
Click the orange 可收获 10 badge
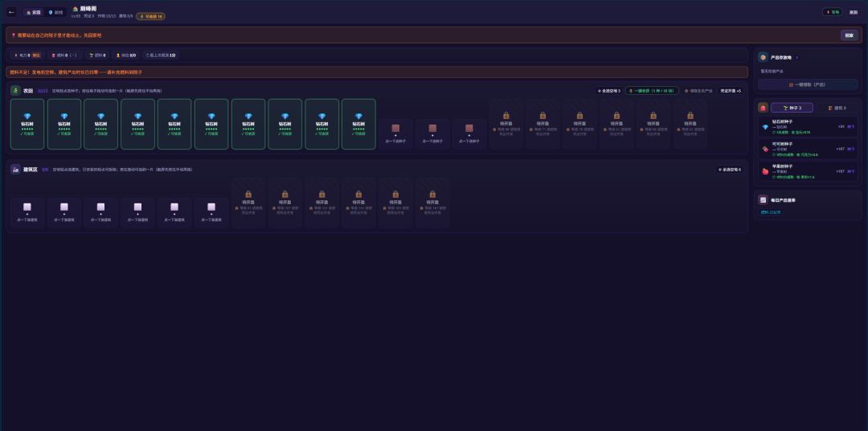pyautogui.click(x=150, y=17)
